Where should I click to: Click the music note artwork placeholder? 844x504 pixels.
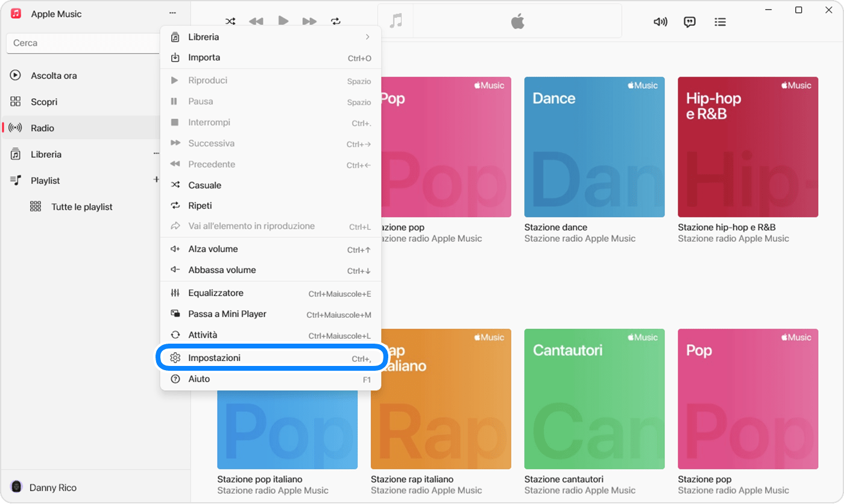click(395, 21)
